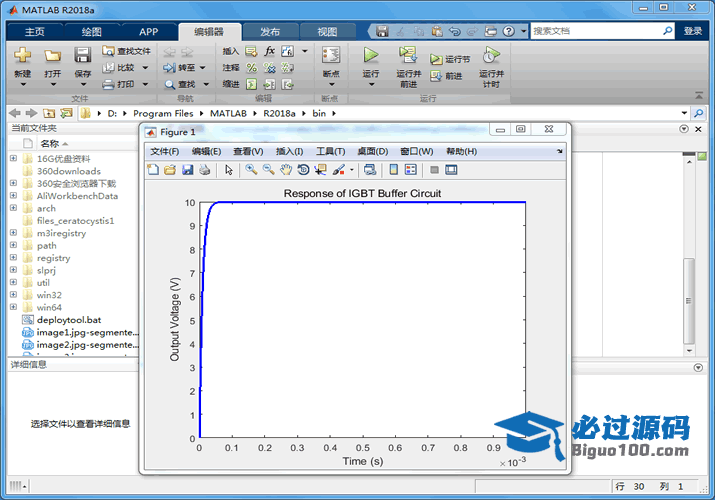The height and width of the screenshot is (500, 715).
Task: Open the 绘图 (Plots) ribbon tab
Action: (x=92, y=31)
